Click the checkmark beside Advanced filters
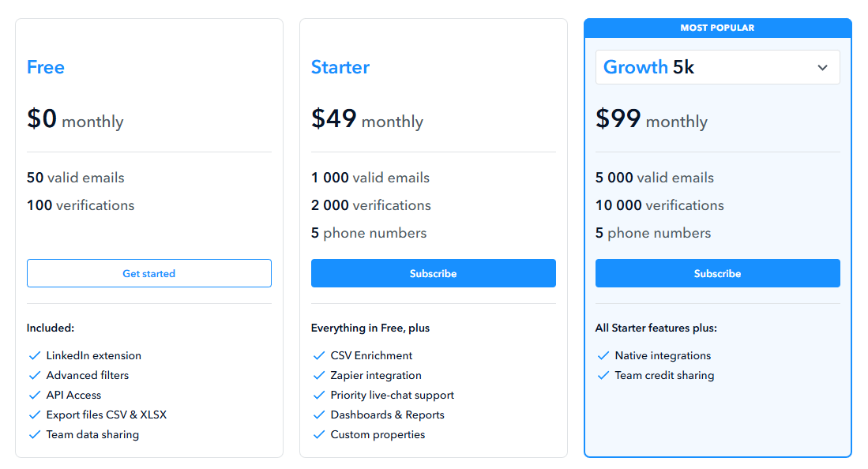This screenshot has height=469, width=868. [35, 375]
